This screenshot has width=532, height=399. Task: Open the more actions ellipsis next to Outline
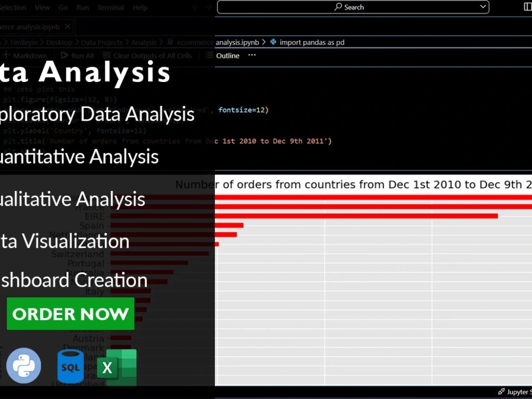(252, 55)
